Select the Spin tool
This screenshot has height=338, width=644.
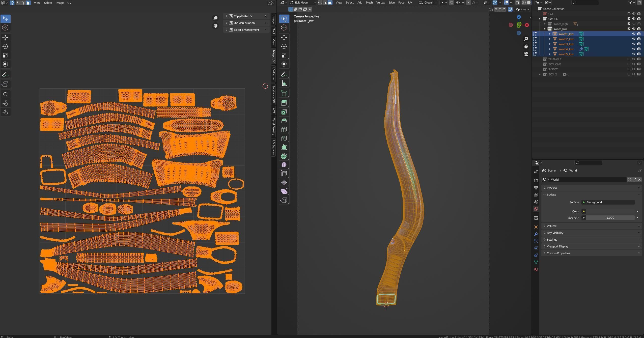[284, 156]
